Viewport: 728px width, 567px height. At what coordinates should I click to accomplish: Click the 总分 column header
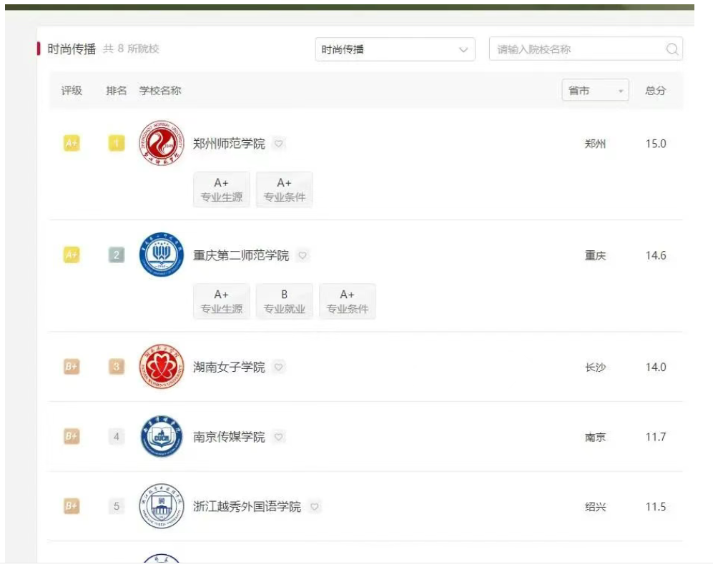point(655,91)
